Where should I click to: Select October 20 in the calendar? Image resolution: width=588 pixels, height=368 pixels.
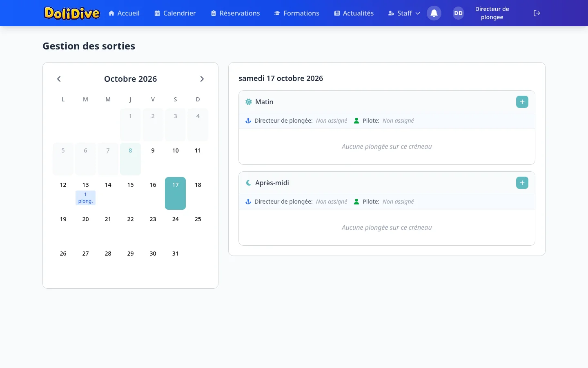[x=85, y=228]
